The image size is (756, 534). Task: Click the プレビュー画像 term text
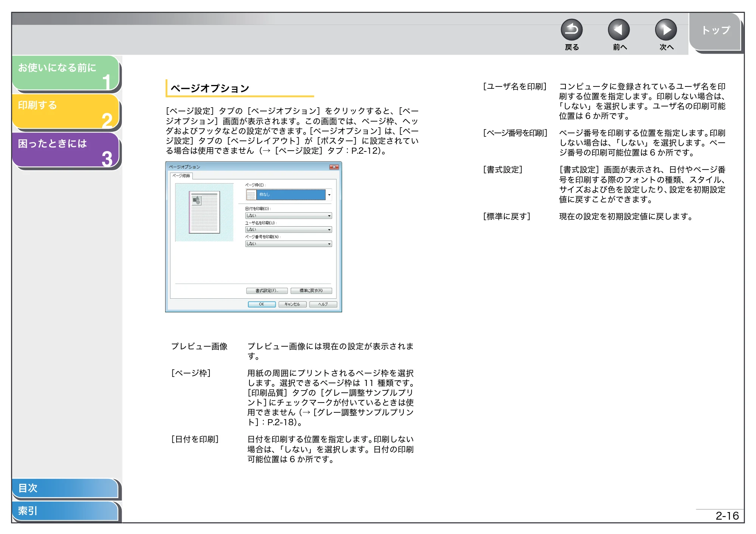[x=199, y=346]
